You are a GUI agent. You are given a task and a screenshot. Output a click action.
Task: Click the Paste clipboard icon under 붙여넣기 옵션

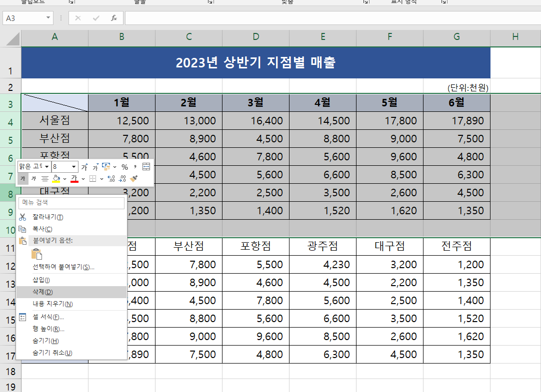coord(36,254)
